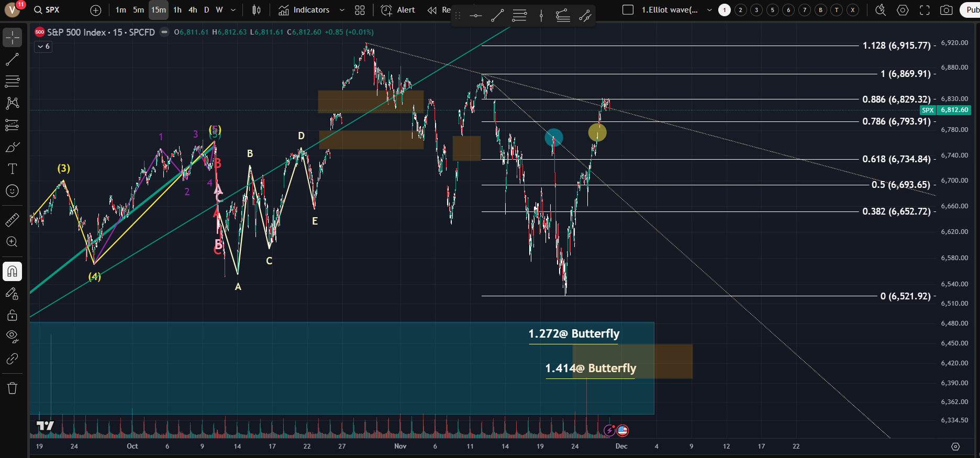This screenshot has height=458, width=980.
Task: Open the Indicators dialog
Action: click(304, 10)
